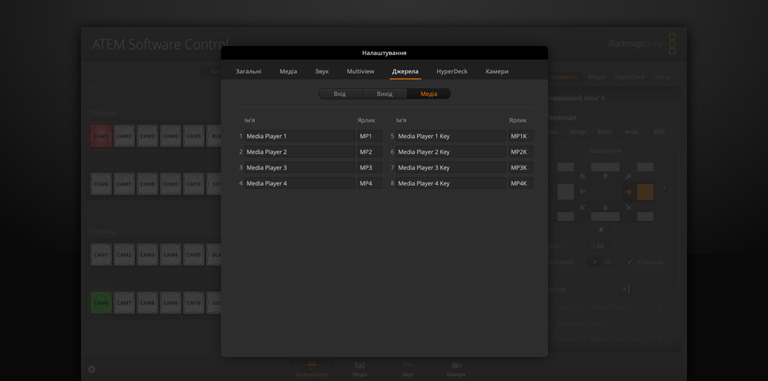Select the Вихід segment button
768x381 pixels.
tap(384, 94)
